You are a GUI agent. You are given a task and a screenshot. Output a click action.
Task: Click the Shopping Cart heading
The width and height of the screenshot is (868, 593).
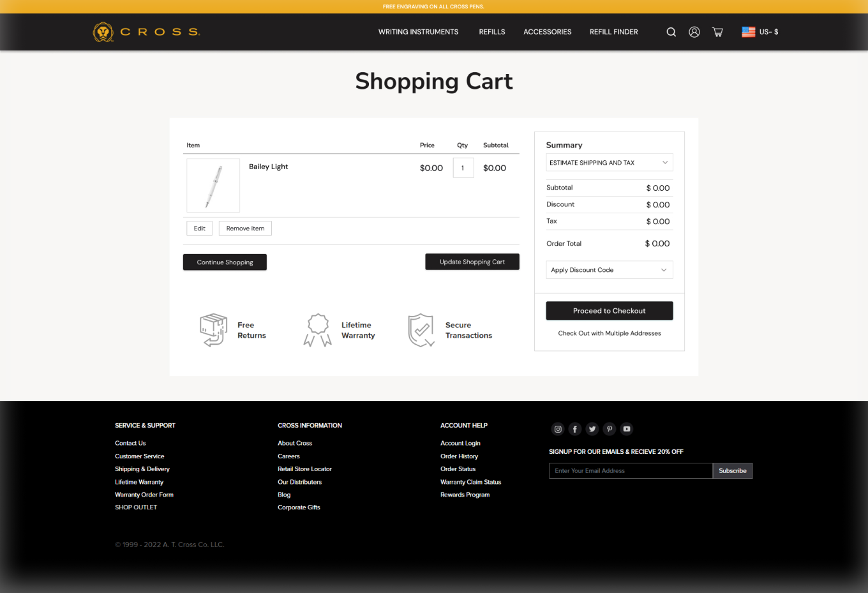tap(434, 81)
